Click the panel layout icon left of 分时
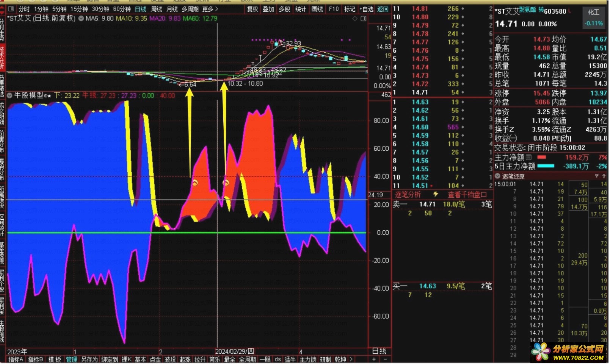 point(11,9)
